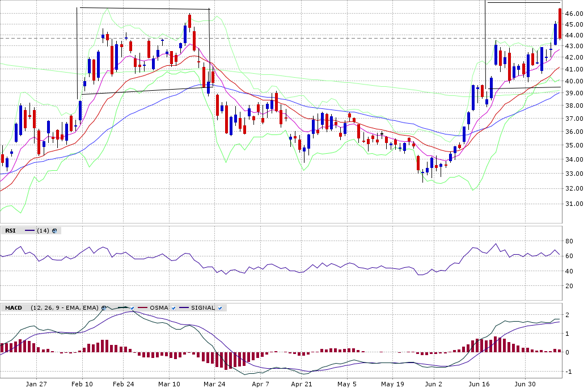The width and height of the screenshot is (588, 392).
Task: Click the May 19 date label
Action: tap(392, 384)
